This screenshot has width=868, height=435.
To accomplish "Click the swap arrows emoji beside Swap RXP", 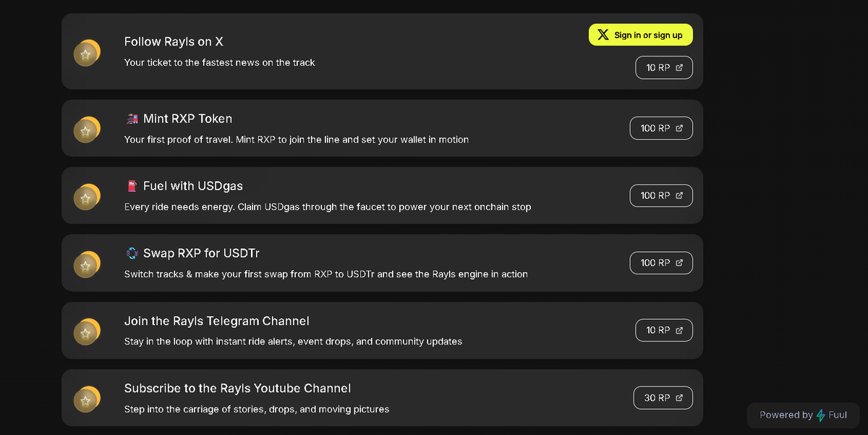I will (x=132, y=253).
